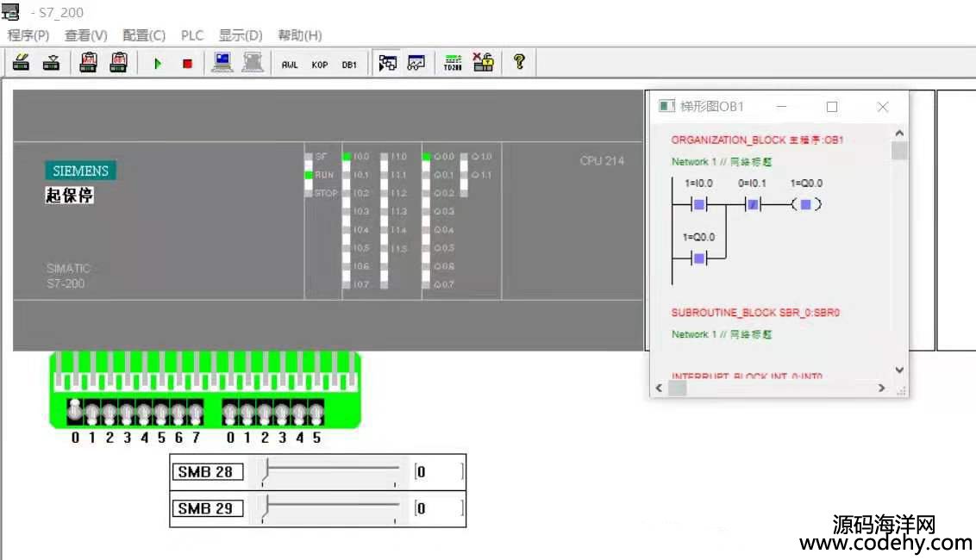This screenshot has height=560, width=976.
Task: Click the SMB 28 potentiometer slider
Action: click(330, 472)
